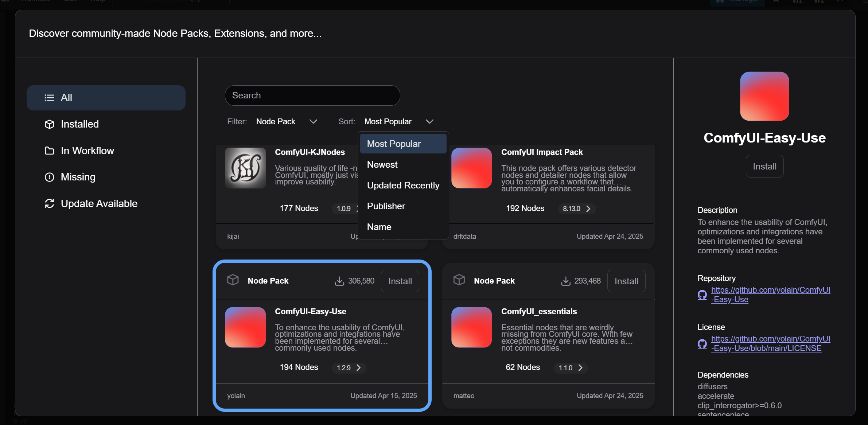
Task: Click the 62 Nodes count
Action: pos(522,367)
